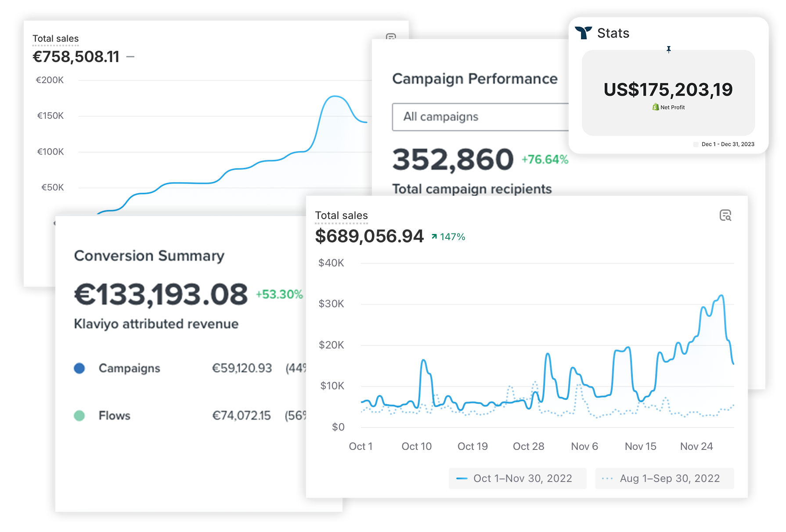Click the Triple Whale logo beside Stats
Screen dimensions: 786x532
tap(583, 33)
